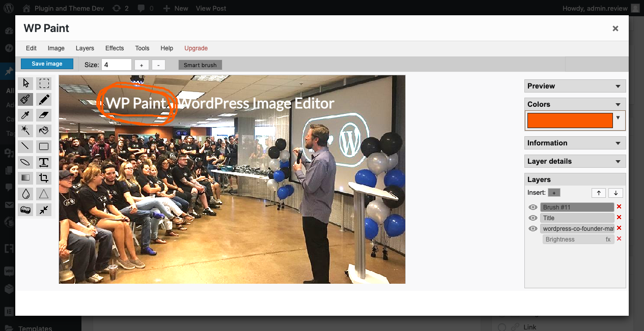Pick a color with the Eyedropper tool
Screen dimensions: 644x331
(x=25, y=114)
